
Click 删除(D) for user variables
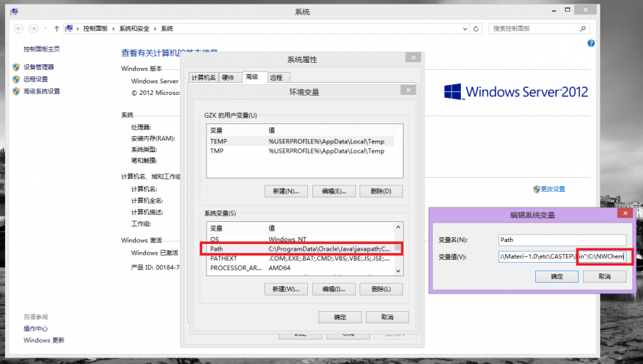click(381, 191)
